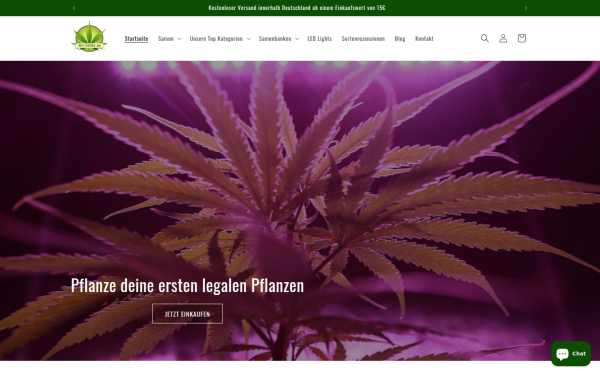Expand the Samenbanken dropdown menu
This screenshot has width=600, height=375.
pyautogui.click(x=279, y=38)
